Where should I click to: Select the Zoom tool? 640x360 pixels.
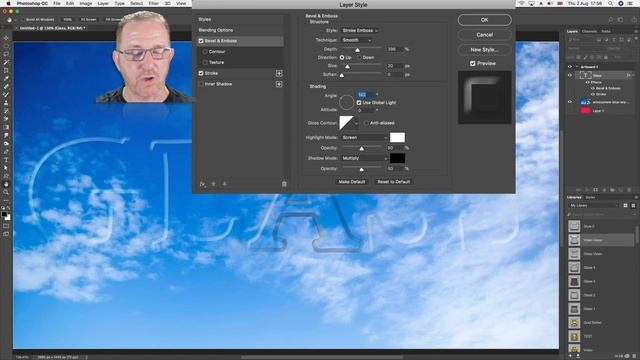tap(6, 192)
